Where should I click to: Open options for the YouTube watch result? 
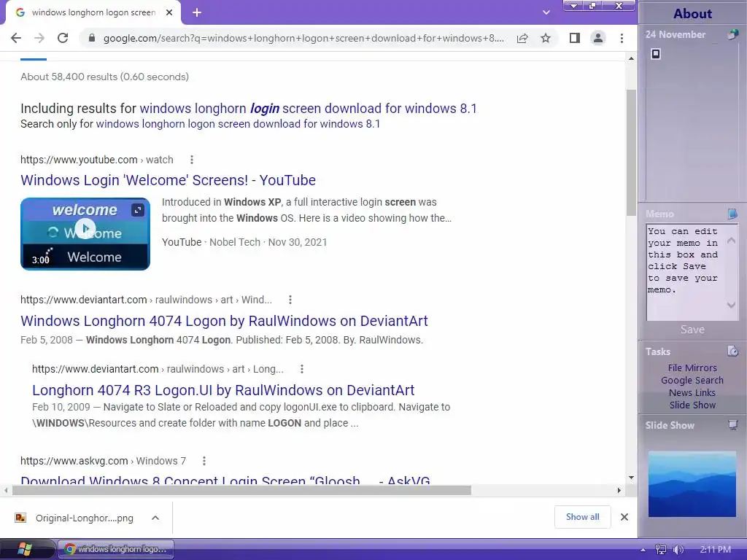192,160
